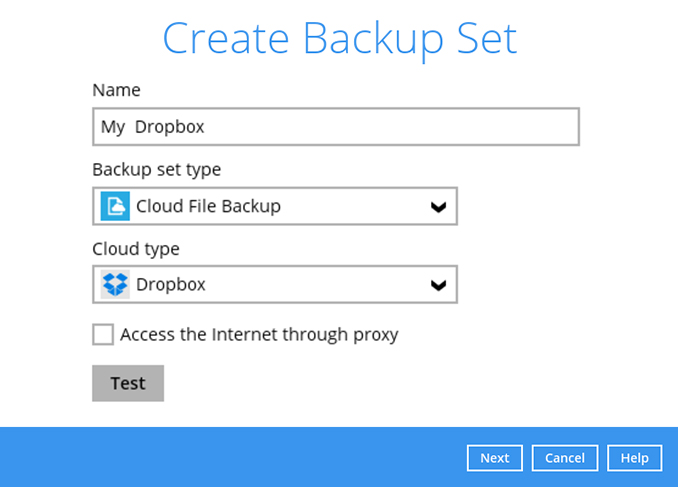Open Help from the bottom bar
678x487 pixels.
(x=634, y=458)
